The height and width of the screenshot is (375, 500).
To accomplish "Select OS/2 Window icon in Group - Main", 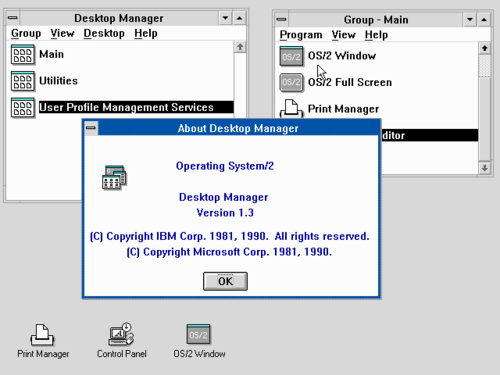I will (291, 56).
